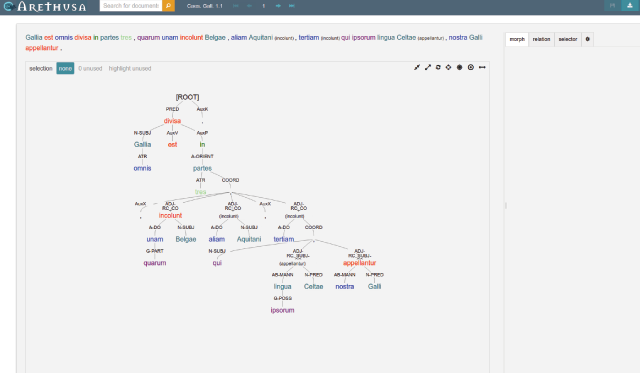The height and width of the screenshot is (373, 640).
Task: Click the download icon in top bar
Action: point(630,5)
